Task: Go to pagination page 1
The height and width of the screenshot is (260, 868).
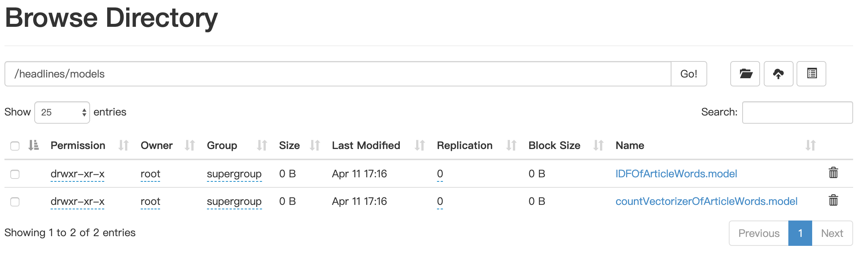Action: point(800,233)
